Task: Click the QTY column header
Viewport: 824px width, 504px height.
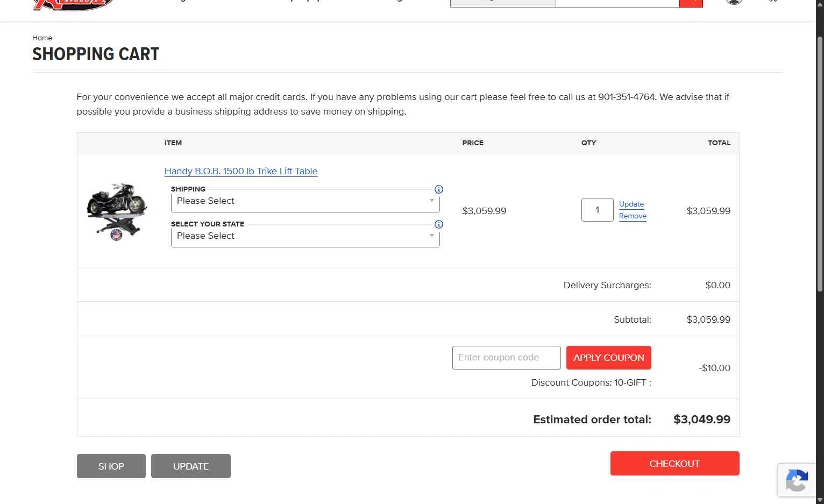Action: pyautogui.click(x=589, y=143)
